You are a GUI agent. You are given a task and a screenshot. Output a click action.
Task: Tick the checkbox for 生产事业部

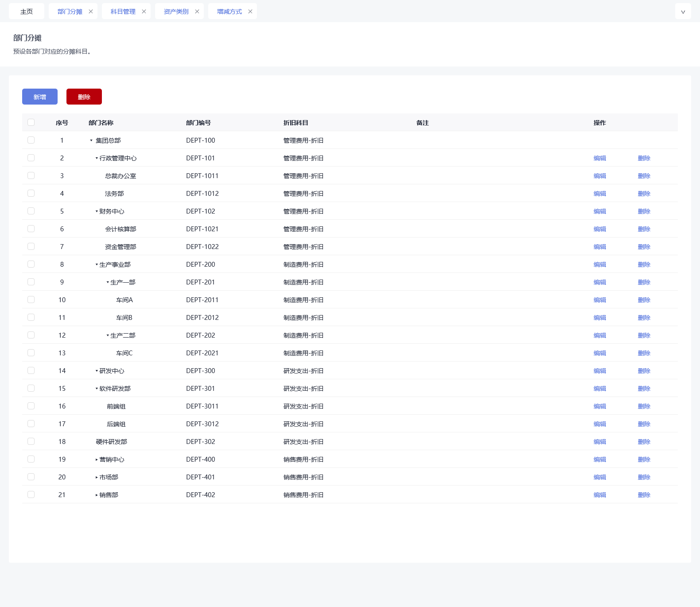(x=31, y=264)
